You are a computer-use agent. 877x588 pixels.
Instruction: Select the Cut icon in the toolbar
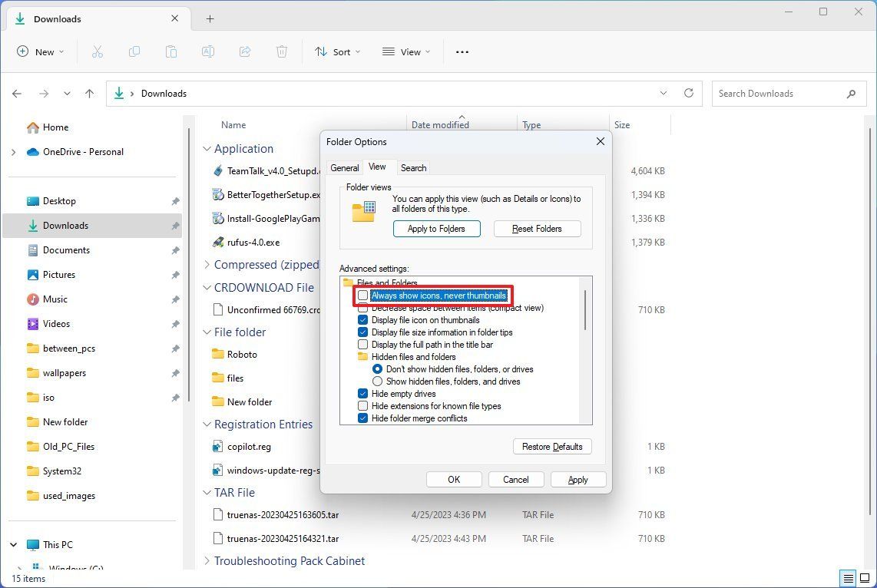(97, 51)
